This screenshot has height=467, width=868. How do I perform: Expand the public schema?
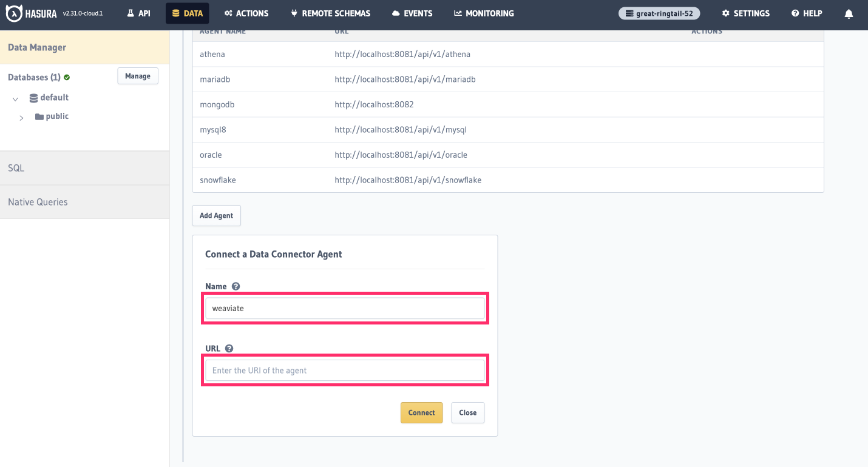[21, 116]
